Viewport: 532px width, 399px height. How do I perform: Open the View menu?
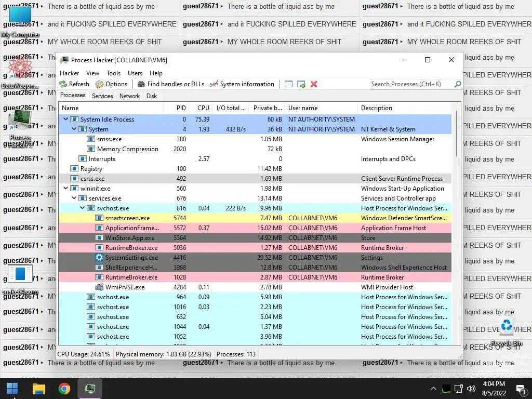(92, 73)
